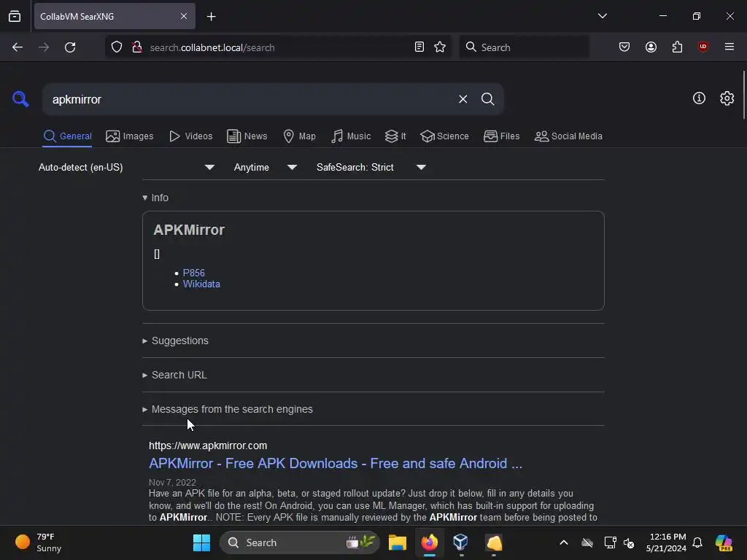This screenshot has height=560, width=747.
Task: Open the Pocket save icon
Action: (624, 47)
